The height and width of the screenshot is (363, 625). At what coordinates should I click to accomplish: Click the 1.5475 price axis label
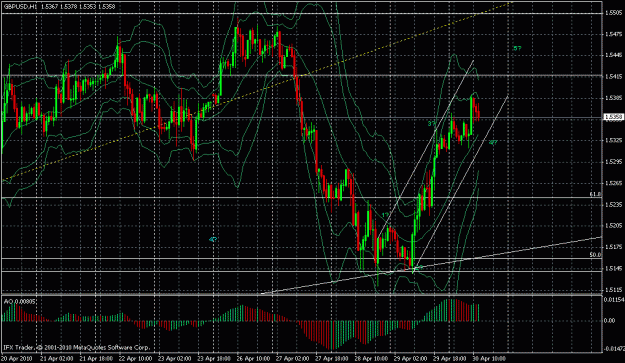(613, 34)
